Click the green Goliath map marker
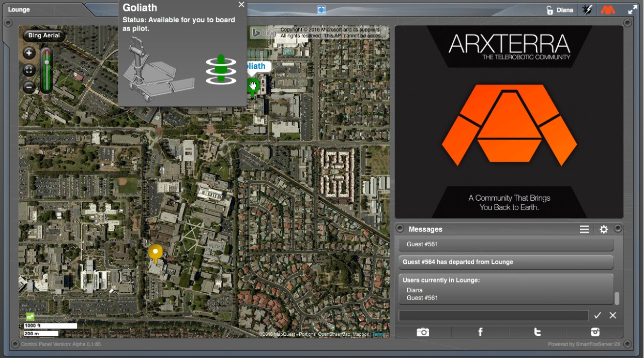644x358 pixels. point(253,86)
